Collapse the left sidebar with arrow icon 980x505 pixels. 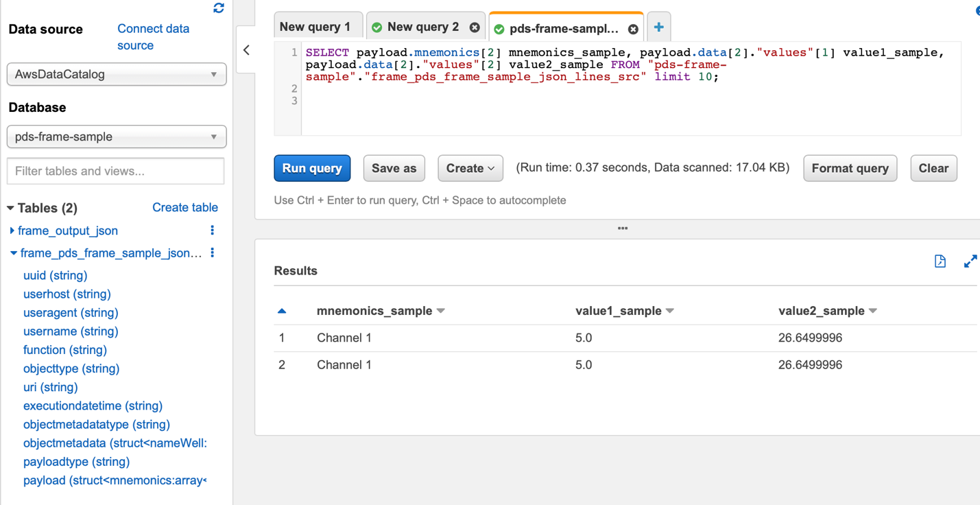pyautogui.click(x=246, y=50)
